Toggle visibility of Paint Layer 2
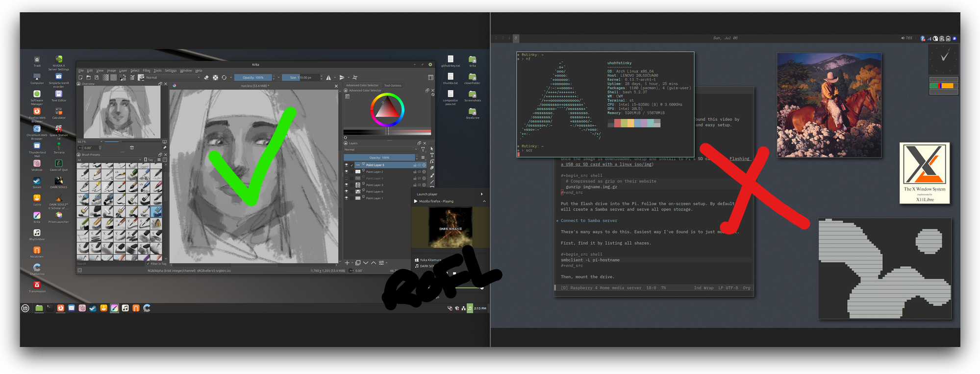Viewport: 980px width, 374px height. (x=346, y=172)
